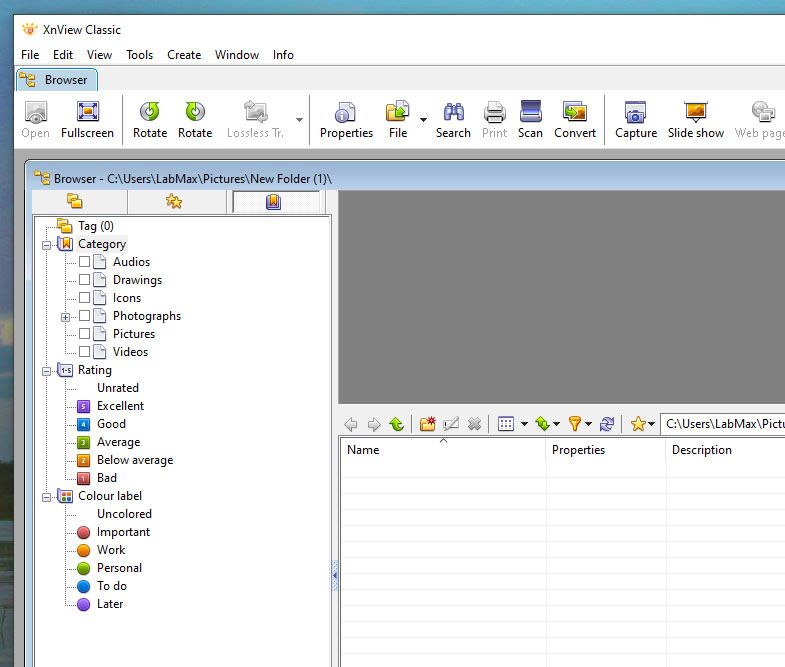Viewport: 785px width, 667px height.
Task: Check the Icons category checkbox
Action: [x=85, y=297]
